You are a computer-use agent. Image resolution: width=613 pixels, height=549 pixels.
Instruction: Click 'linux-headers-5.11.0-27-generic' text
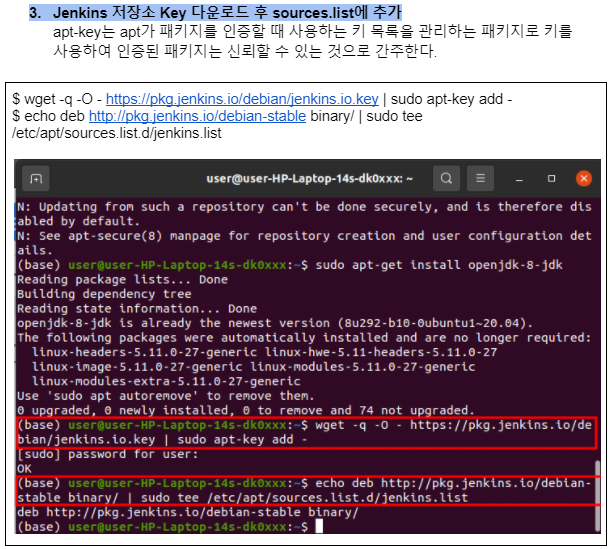coord(144,352)
